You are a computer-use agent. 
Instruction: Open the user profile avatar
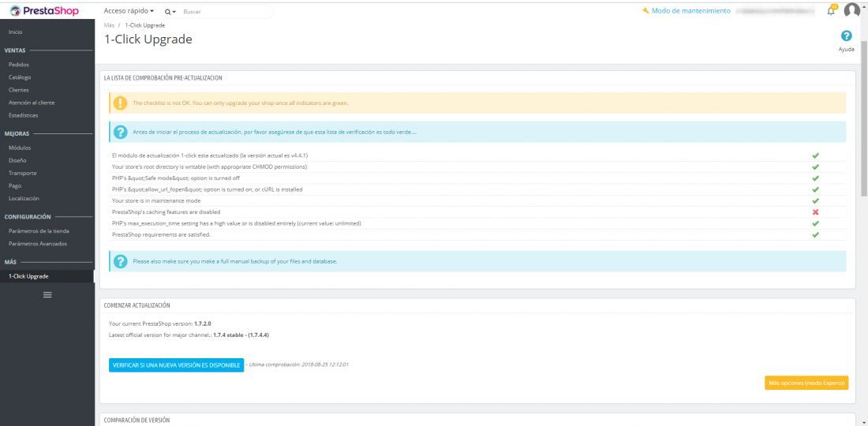[852, 10]
